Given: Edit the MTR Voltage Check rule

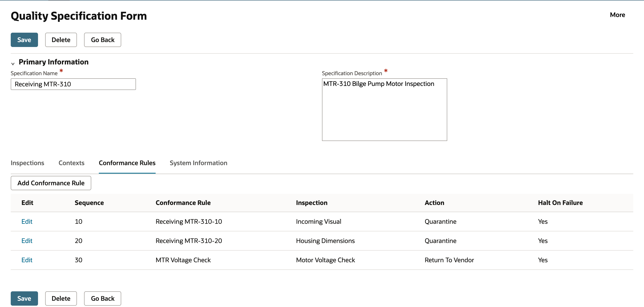Looking at the screenshot, I should tap(27, 260).
